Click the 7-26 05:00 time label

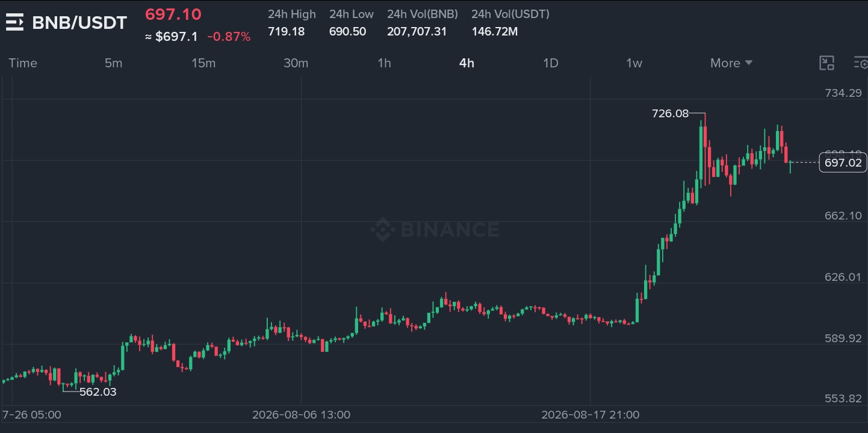click(x=32, y=415)
